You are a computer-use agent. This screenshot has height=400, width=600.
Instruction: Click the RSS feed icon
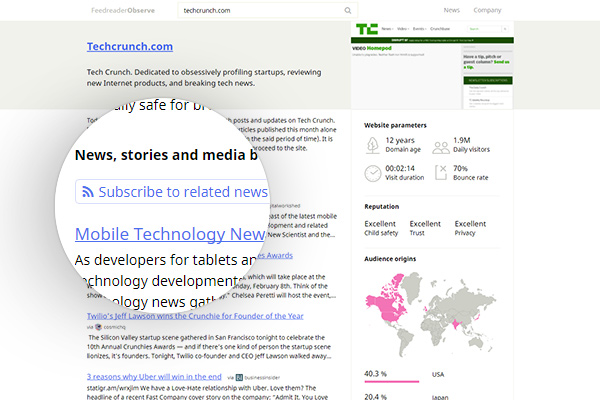pos(88,192)
